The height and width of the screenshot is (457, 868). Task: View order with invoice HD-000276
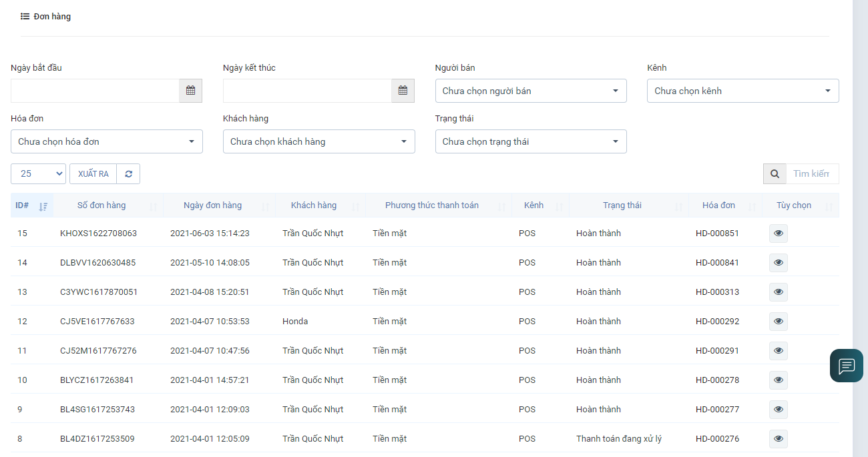[778, 439]
